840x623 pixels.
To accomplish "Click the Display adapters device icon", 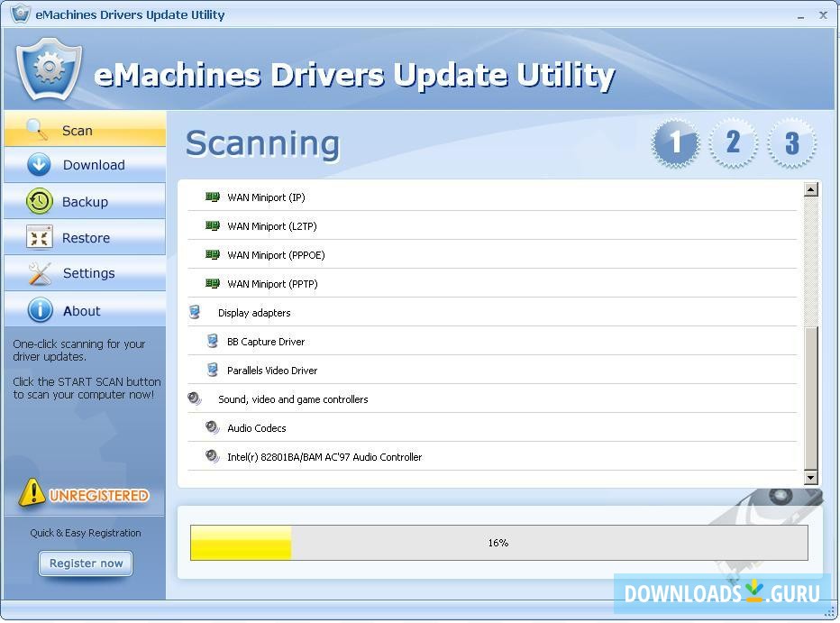I will pyautogui.click(x=196, y=311).
